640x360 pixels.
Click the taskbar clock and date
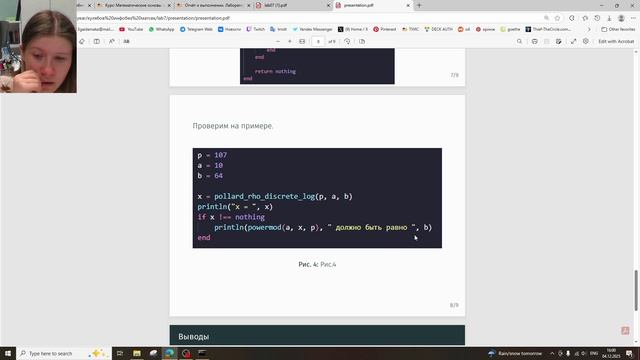(x=611, y=353)
